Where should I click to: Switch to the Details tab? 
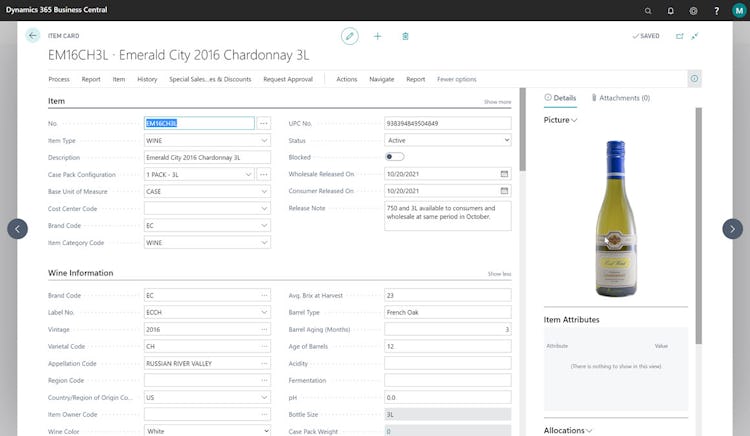560,98
